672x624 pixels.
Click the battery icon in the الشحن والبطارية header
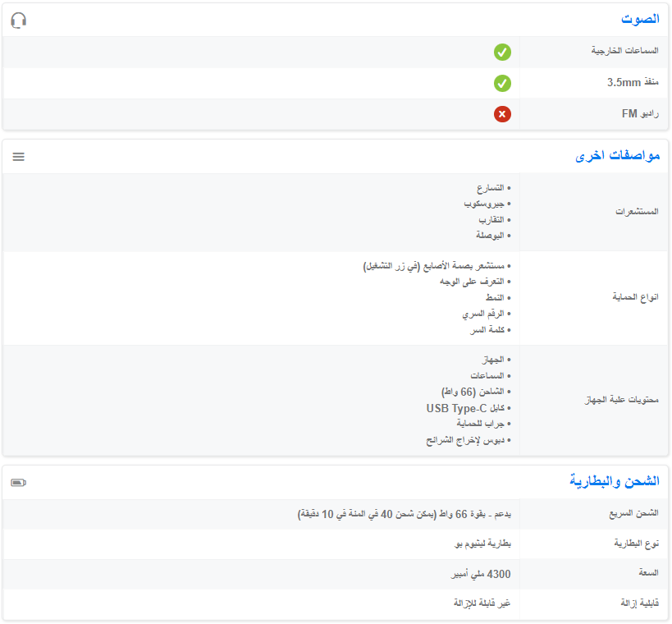coord(18,483)
